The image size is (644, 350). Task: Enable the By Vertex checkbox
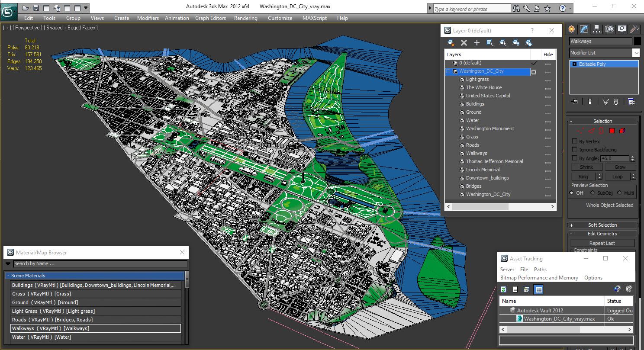tap(575, 141)
